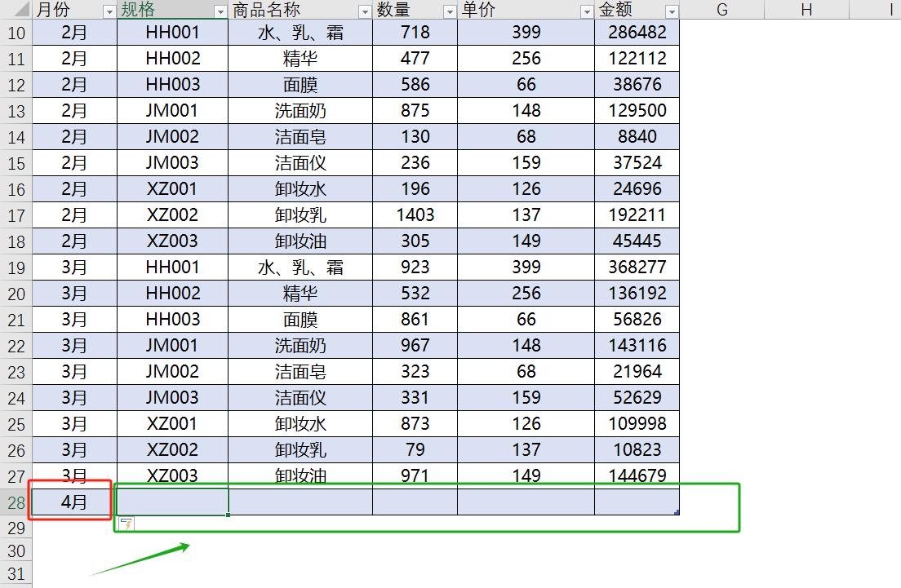The image size is (901, 588).
Task: Select row 10 header
Action: [x=16, y=33]
